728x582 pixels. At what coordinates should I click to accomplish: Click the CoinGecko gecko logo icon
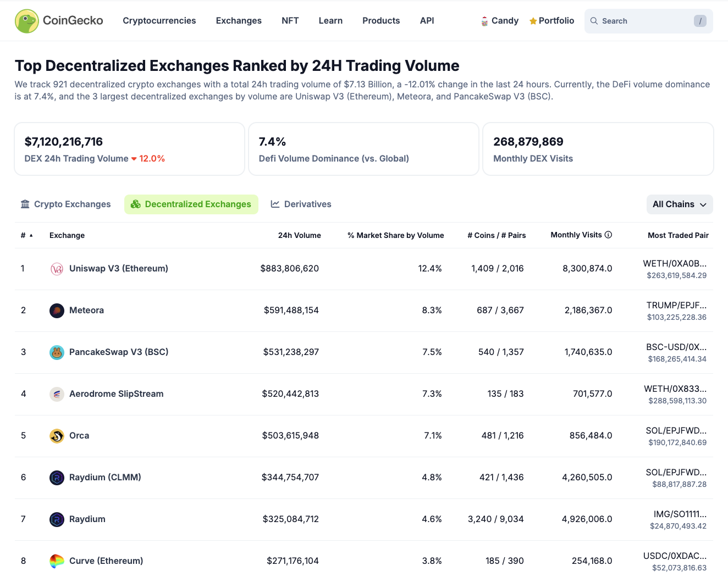[27, 21]
